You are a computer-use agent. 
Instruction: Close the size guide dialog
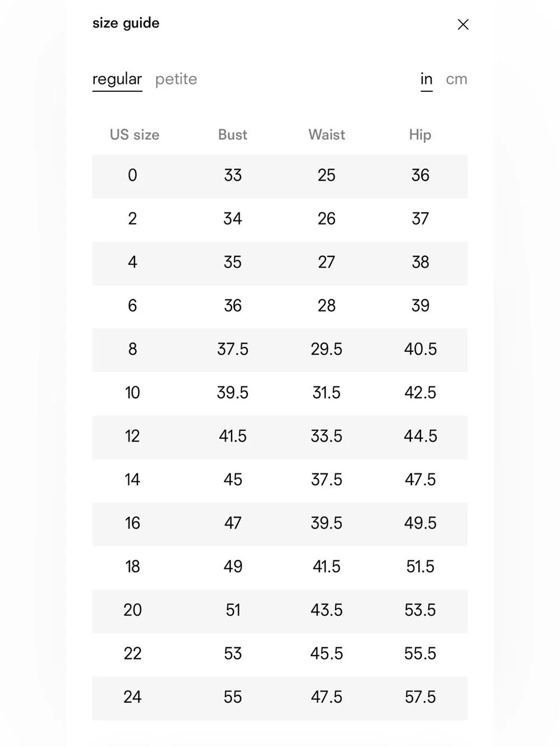[x=463, y=24]
